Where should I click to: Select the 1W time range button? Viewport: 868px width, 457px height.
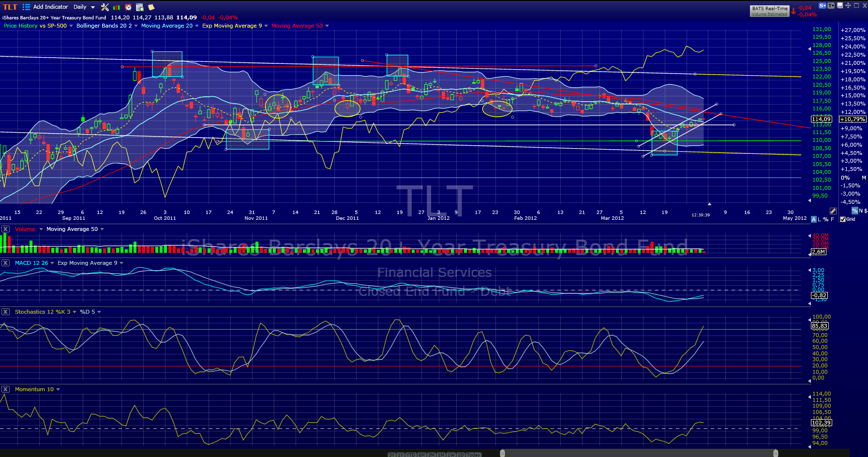click(x=451, y=455)
